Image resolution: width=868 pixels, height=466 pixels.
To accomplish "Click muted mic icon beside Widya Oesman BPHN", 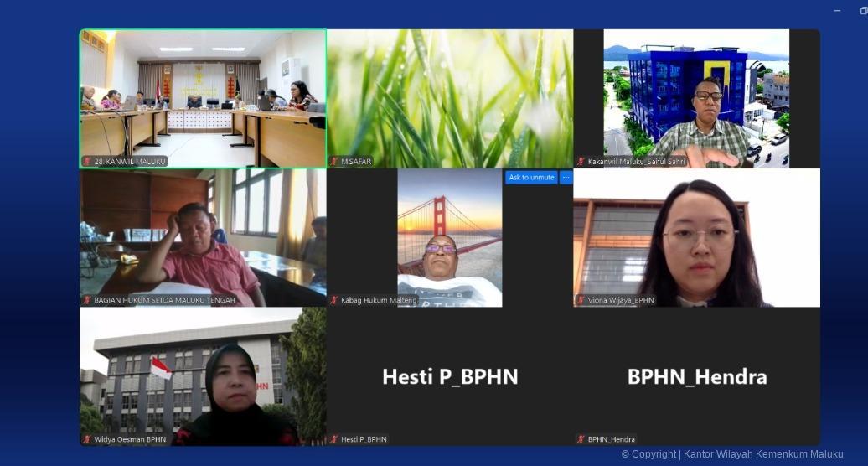I will (x=87, y=439).
